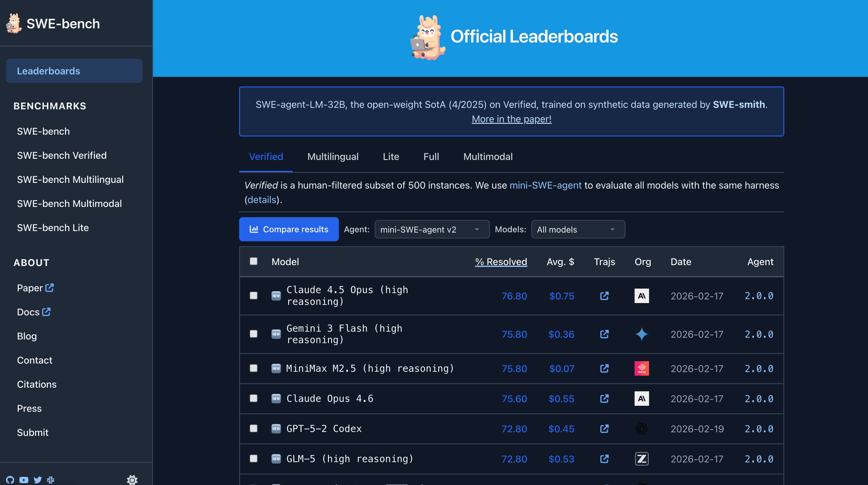Click Anthropic org logo for Claude Opus 4.6
868x485 pixels.
pos(642,399)
